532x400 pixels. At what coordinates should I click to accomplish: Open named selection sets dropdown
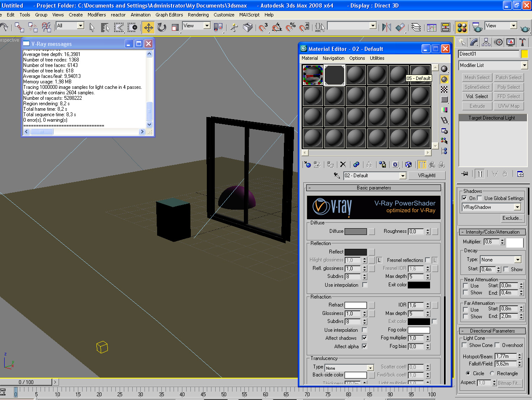coord(352,26)
